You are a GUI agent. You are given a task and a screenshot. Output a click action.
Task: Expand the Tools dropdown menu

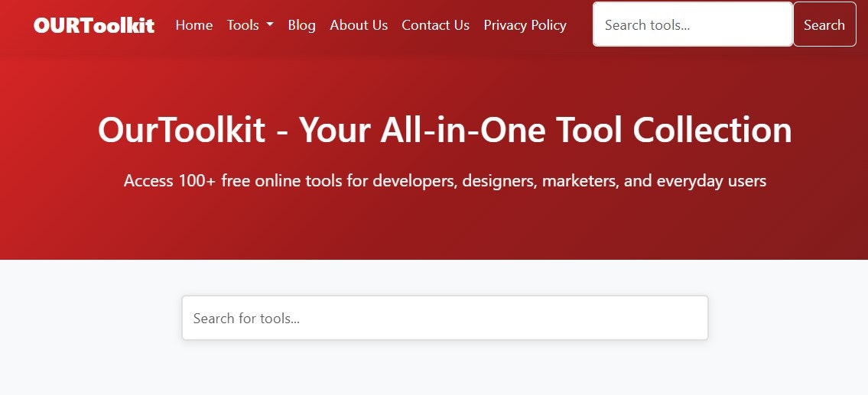(250, 25)
